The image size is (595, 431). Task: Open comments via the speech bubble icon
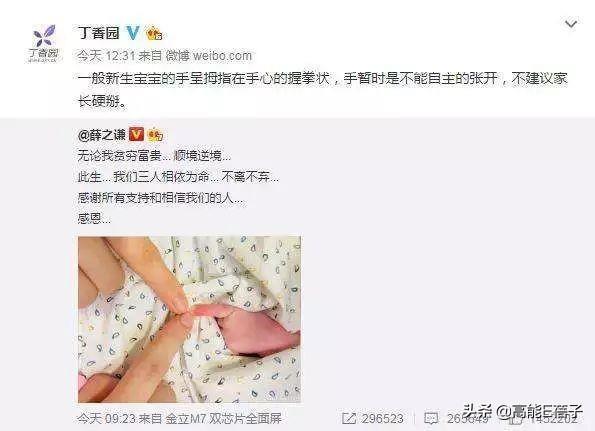pyautogui.click(x=431, y=419)
